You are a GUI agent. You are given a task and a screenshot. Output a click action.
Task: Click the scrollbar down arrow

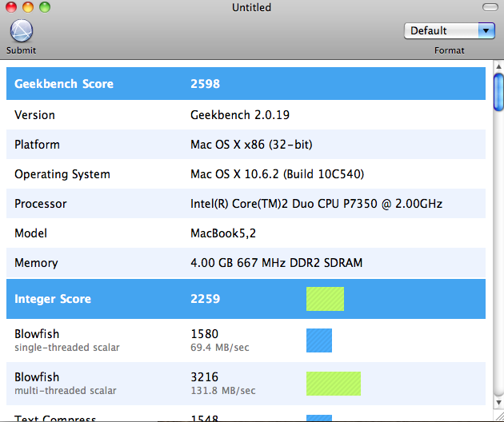[498, 402]
